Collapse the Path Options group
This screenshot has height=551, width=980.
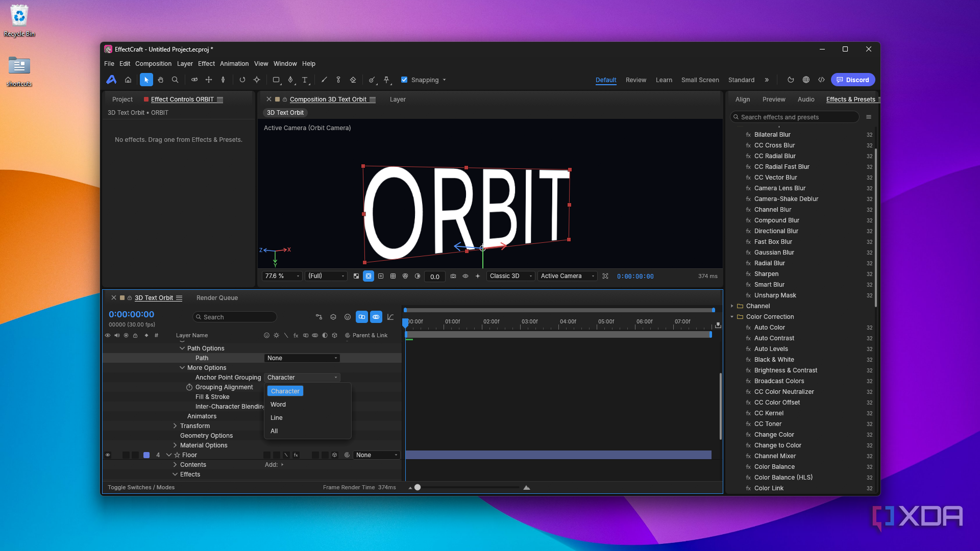pos(182,348)
